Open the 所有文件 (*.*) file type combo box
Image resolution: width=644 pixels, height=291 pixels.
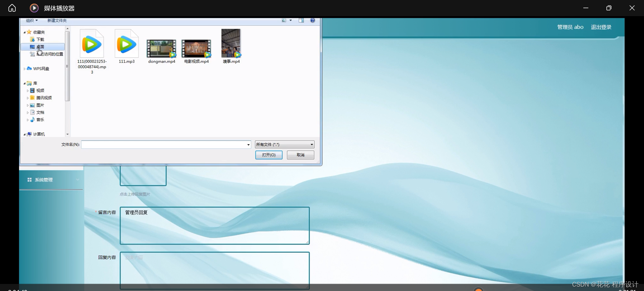(x=284, y=145)
